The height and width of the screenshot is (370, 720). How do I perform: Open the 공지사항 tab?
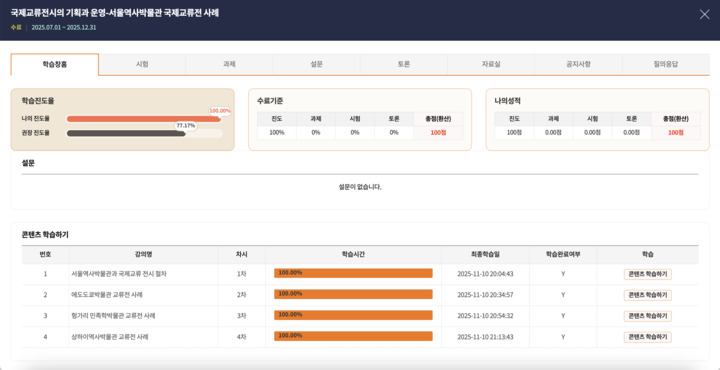pyautogui.click(x=578, y=65)
